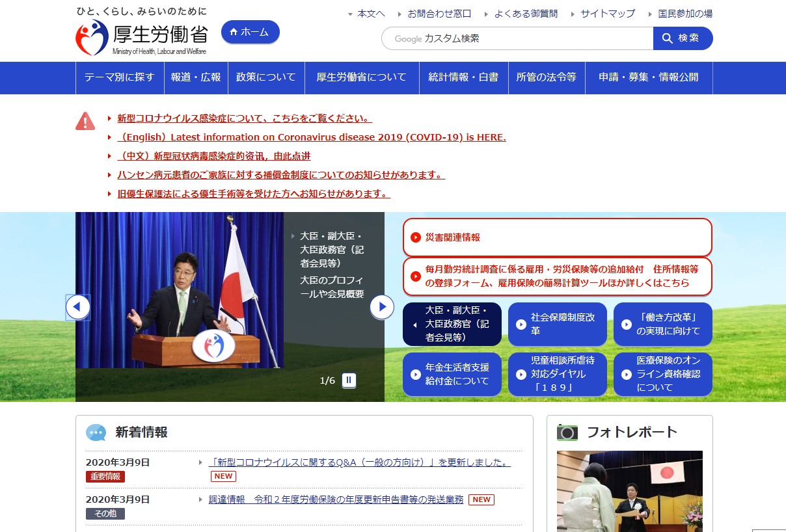Viewport: 786px width, 532px height.
Task: Open the 報道・広報 menu
Action: coord(196,77)
